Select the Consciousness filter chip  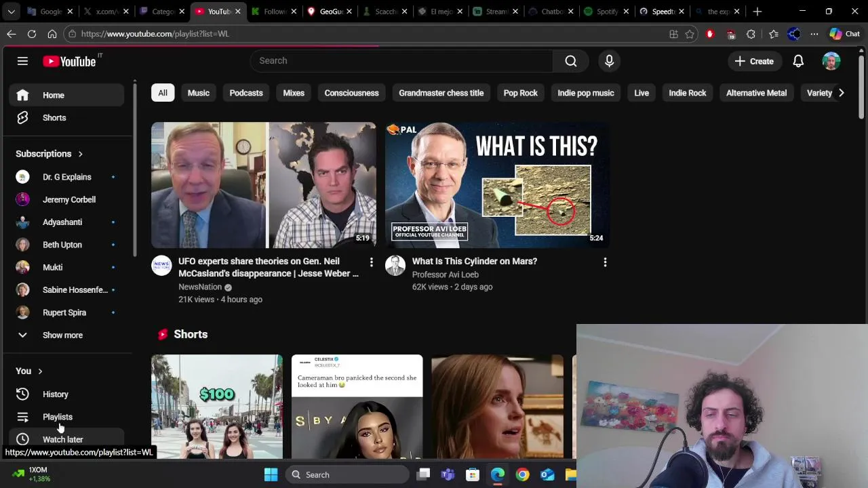click(x=351, y=93)
